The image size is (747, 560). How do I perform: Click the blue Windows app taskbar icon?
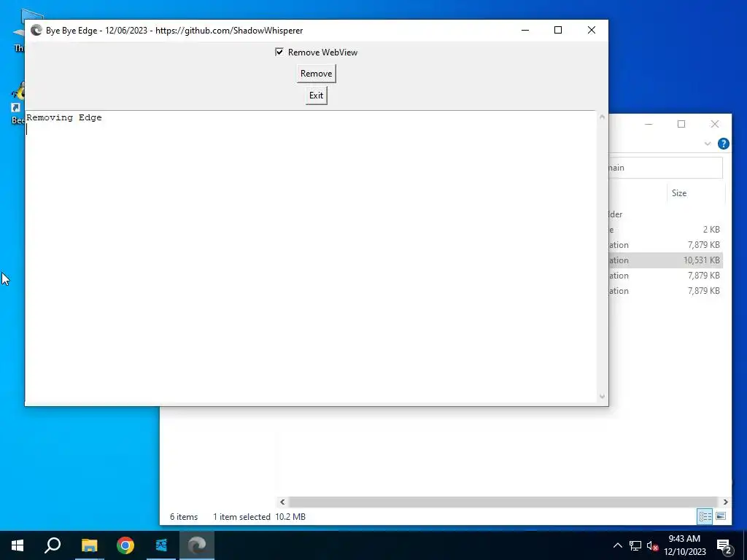point(161,545)
